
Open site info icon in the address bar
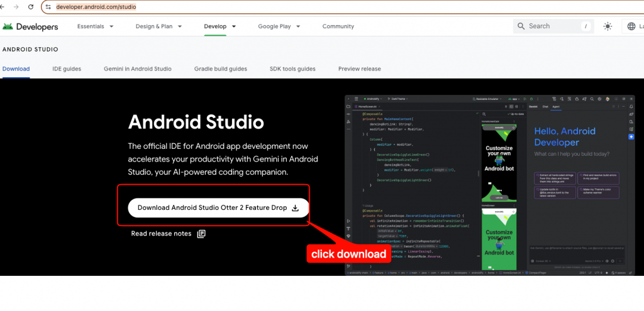48,7
